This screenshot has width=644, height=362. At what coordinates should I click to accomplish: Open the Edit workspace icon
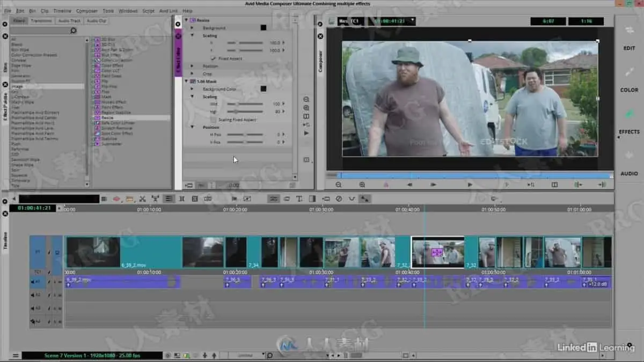click(629, 30)
